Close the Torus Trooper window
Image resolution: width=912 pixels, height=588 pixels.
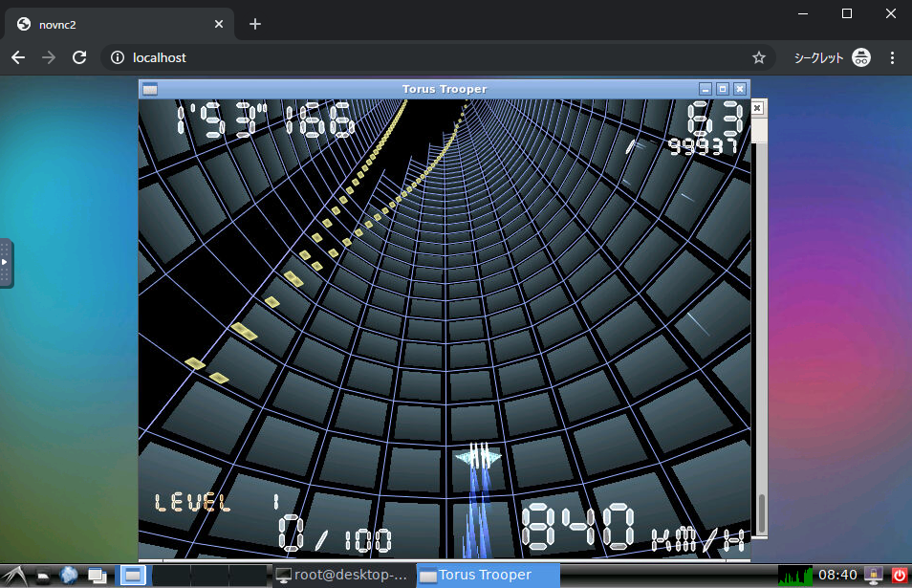(x=739, y=89)
